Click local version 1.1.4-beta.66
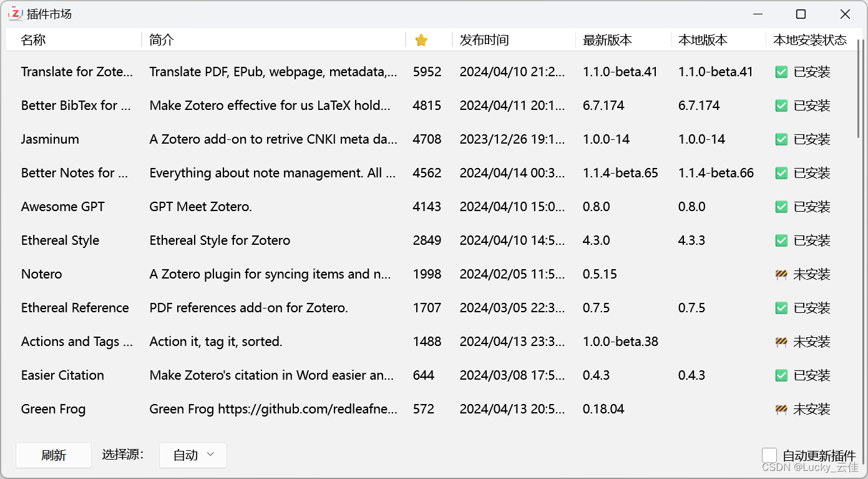The height and width of the screenshot is (479, 868). [x=716, y=173]
